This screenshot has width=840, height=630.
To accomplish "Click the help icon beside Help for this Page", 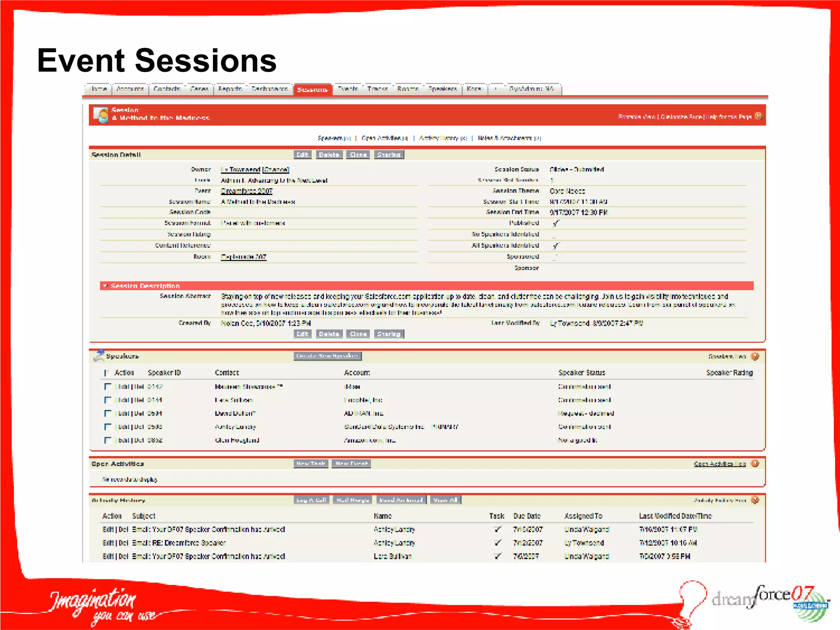I will click(x=758, y=116).
